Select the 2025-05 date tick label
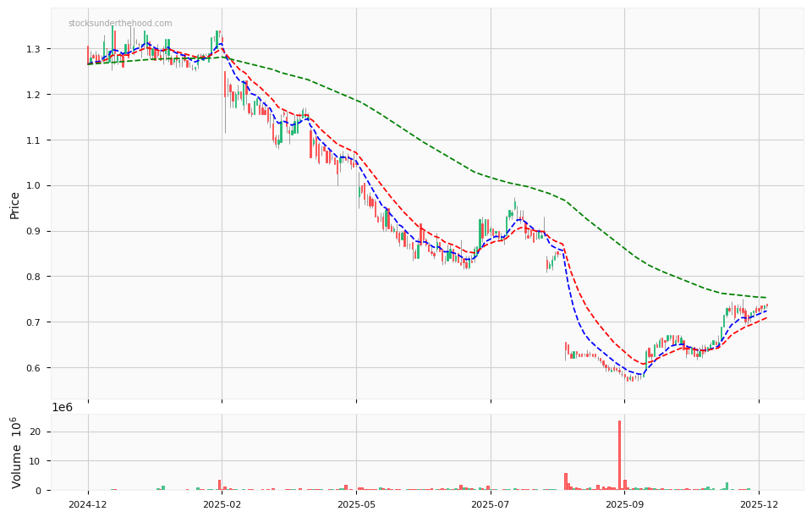The image size is (812, 517). point(355,503)
